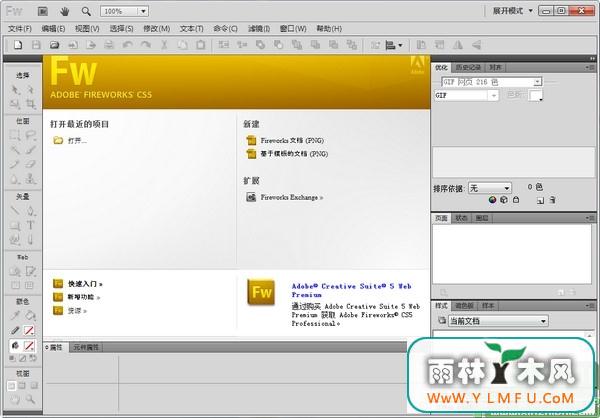The width and height of the screenshot is (600, 418).
Task: Switch to the 历史记录 tab
Action: tap(468, 67)
